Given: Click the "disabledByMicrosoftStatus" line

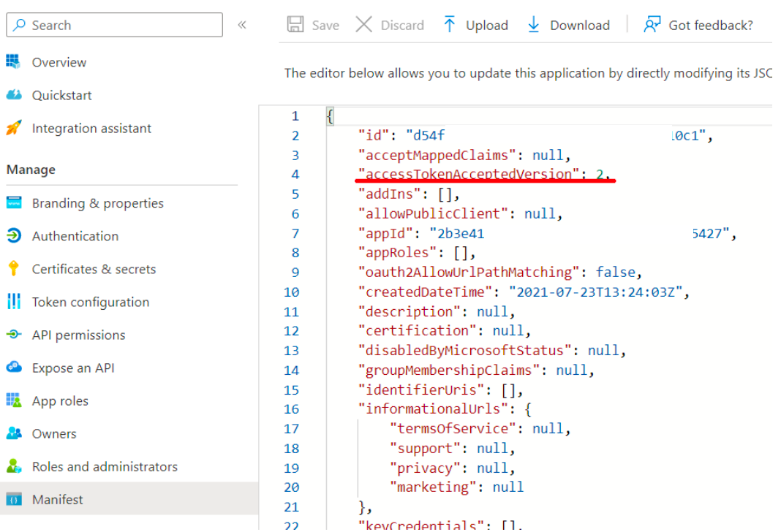Looking at the screenshot, I should pyautogui.click(x=492, y=350).
